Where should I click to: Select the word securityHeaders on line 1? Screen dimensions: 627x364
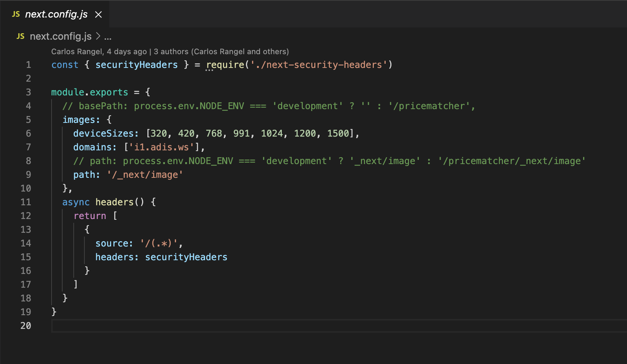(x=137, y=64)
